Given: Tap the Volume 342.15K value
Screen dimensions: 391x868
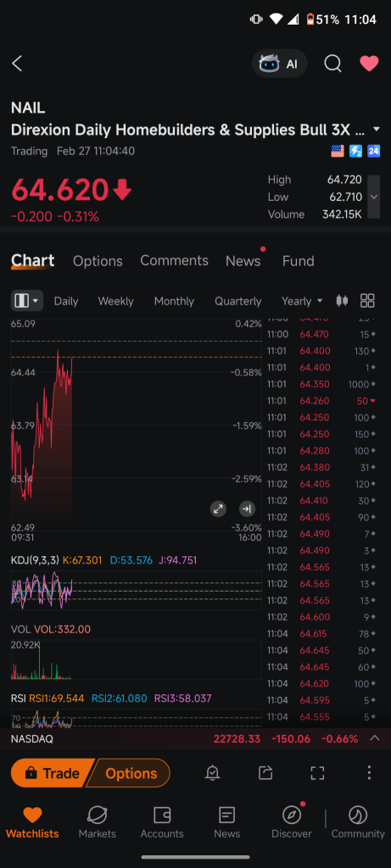Looking at the screenshot, I should (343, 214).
